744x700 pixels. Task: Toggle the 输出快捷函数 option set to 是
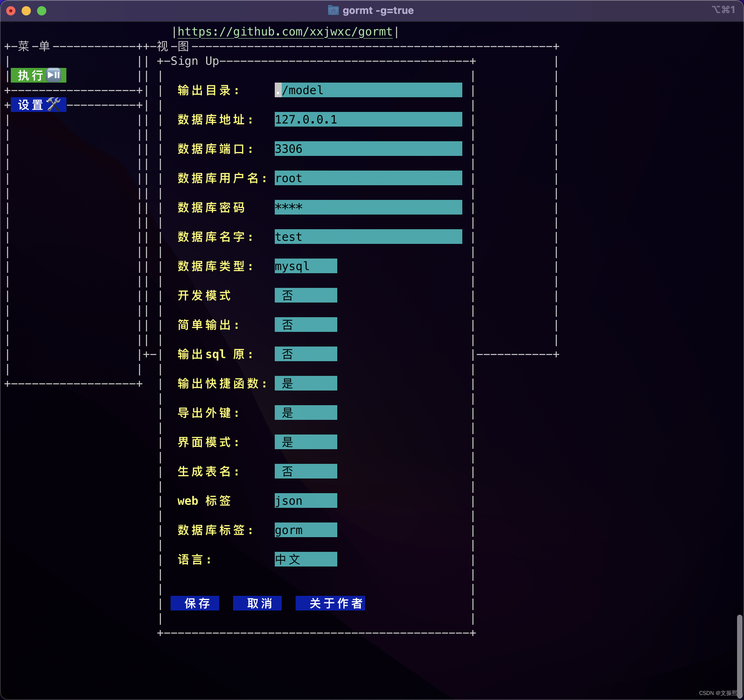pos(306,384)
